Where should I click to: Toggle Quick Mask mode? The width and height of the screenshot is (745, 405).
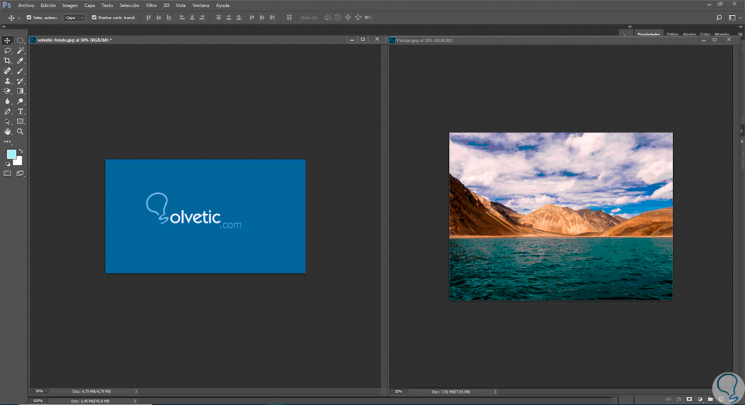tap(7, 173)
